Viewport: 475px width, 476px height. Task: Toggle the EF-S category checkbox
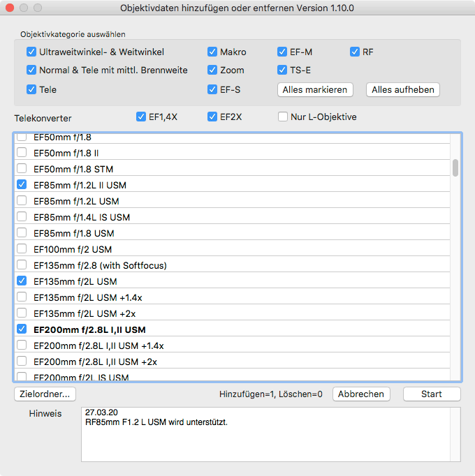click(212, 89)
